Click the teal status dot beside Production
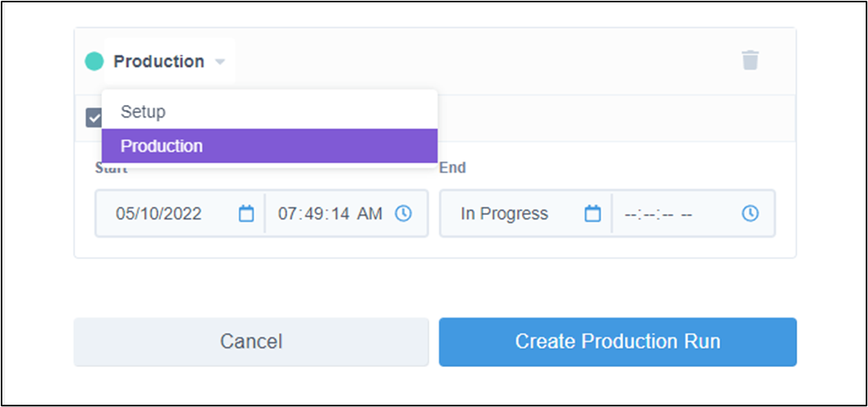 click(x=94, y=61)
